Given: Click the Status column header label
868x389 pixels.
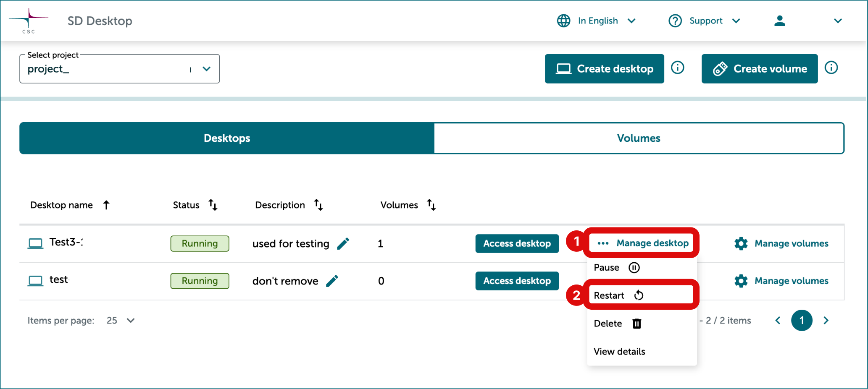Looking at the screenshot, I should 186,205.
